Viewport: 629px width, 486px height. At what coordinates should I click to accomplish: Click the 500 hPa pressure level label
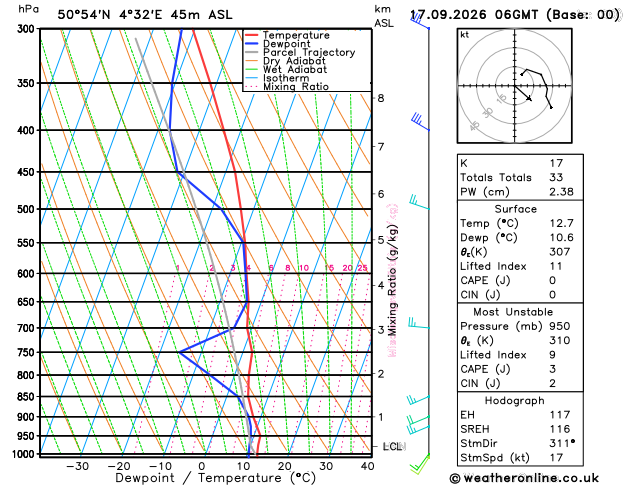[x=28, y=209]
